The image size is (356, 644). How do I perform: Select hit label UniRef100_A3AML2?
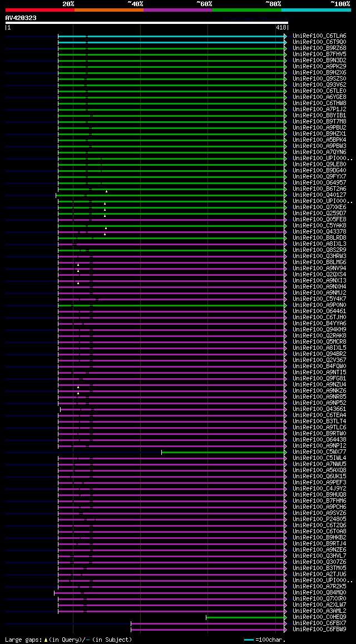[x=319, y=611]
